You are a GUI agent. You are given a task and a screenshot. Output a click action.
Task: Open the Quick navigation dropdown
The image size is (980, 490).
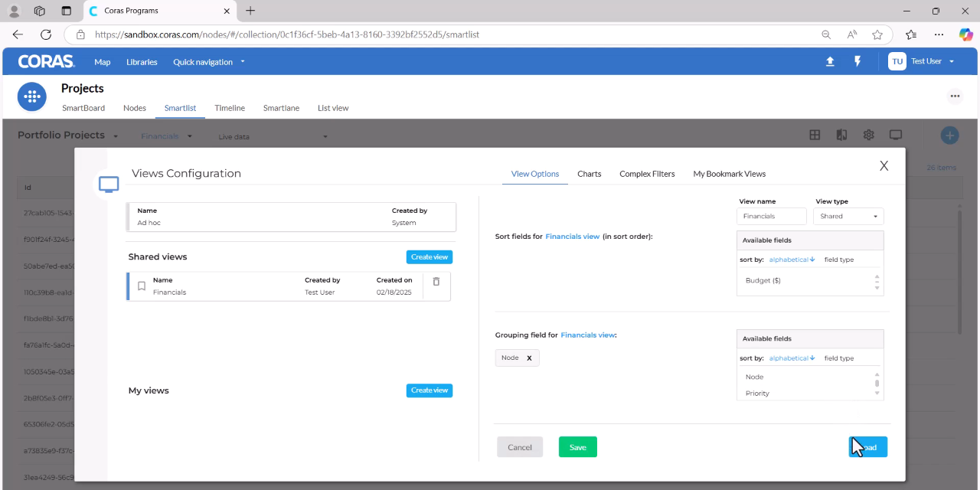pyautogui.click(x=209, y=62)
